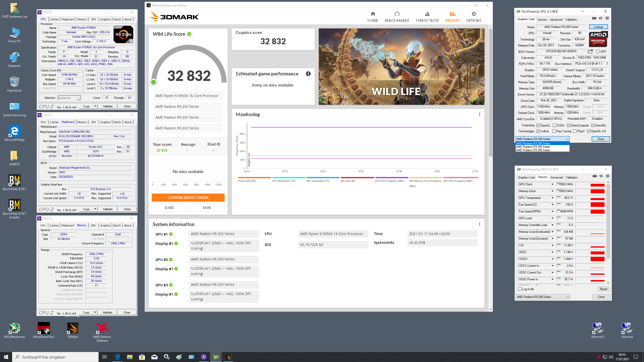
Task: Open 3DMark RESULTS section
Action: pyautogui.click(x=452, y=17)
